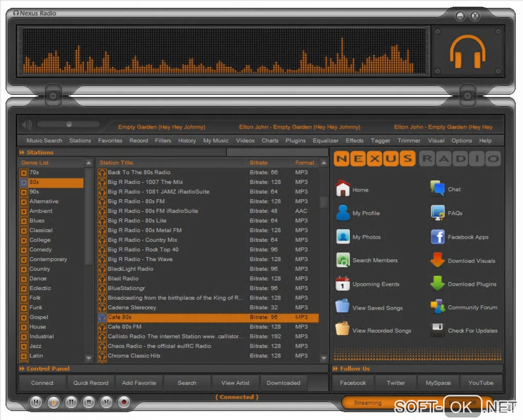523x420 pixels.
Task: Click the headphone icon beside Blast Radio
Action: [x=102, y=279]
